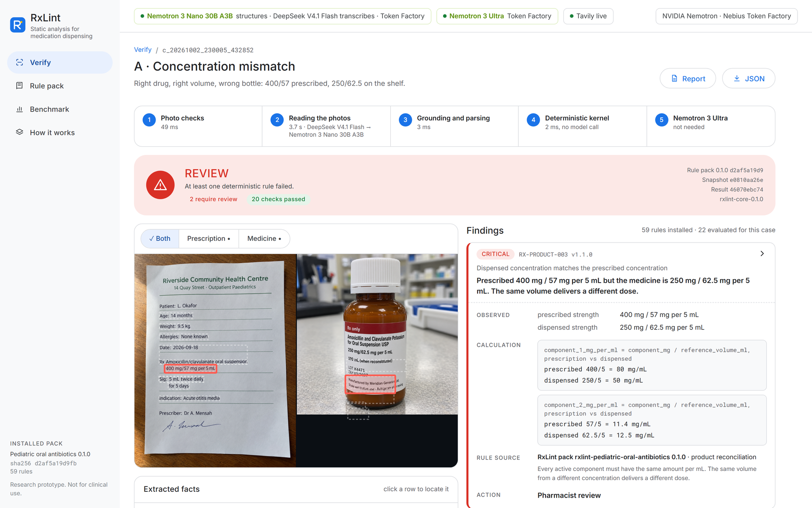The width and height of the screenshot is (812, 508).
Task: Click the Pharmacist review action text
Action: tap(569, 495)
